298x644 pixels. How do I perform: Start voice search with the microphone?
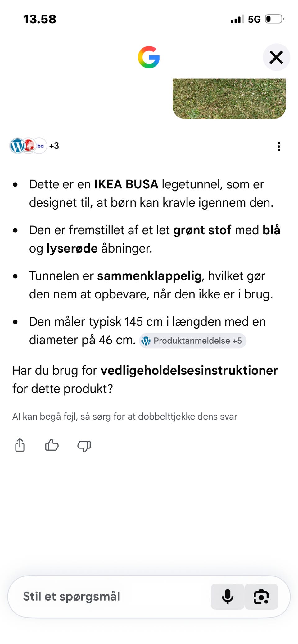[x=228, y=597]
